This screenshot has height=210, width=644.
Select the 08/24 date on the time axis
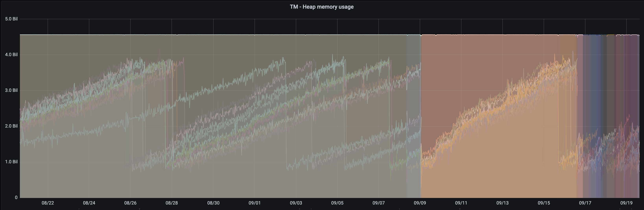pyautogui.click(x=89, y=203)
